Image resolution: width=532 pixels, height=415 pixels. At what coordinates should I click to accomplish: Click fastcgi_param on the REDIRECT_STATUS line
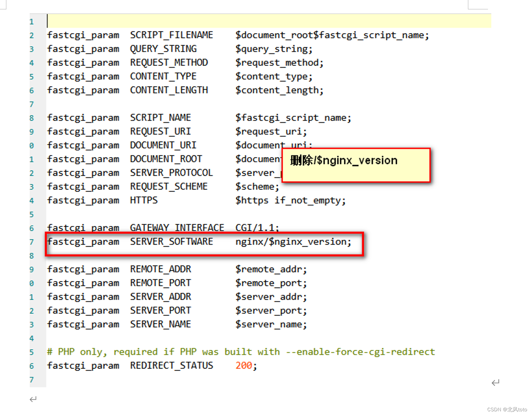83,366
